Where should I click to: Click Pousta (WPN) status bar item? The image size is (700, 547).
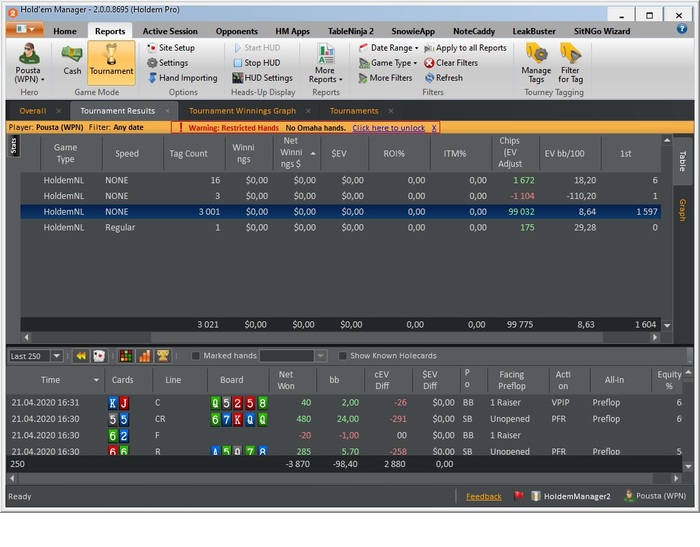(655, 496)
